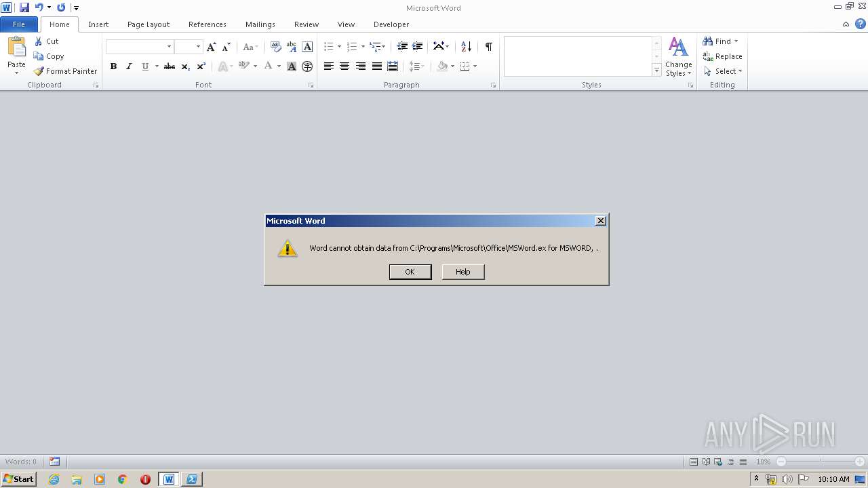Click the Clear Formatting icon

(275, 47)
